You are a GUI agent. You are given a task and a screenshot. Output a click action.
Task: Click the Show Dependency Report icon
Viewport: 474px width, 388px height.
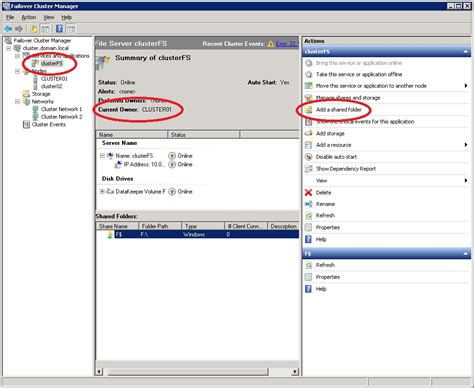(309, 169)
